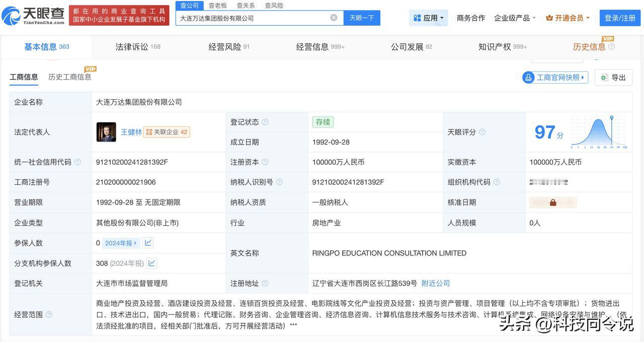The height and width of the screenshot is (342, 644).
Task: Click help icon next to 登记状态
Action: tap(265, 122)
